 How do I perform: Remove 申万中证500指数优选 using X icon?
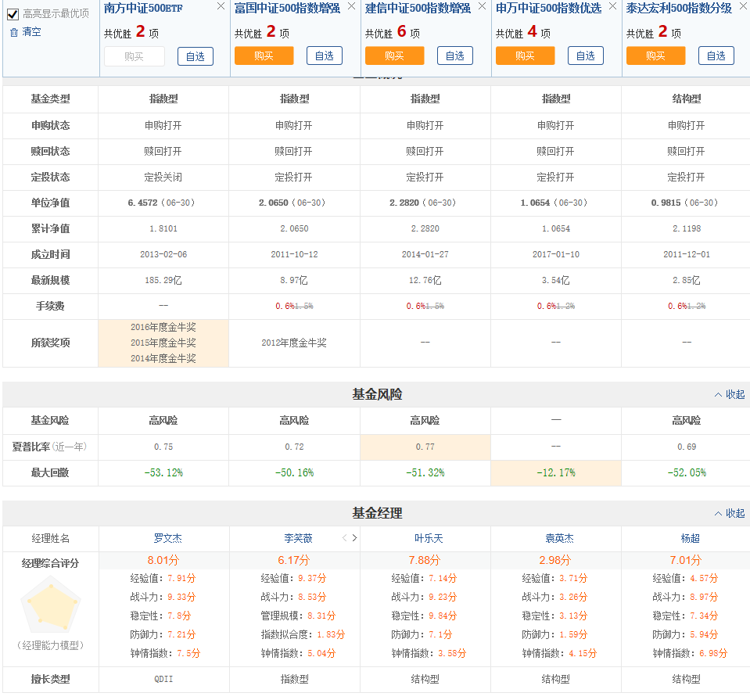pyautogui.click(x=612, y=6)
